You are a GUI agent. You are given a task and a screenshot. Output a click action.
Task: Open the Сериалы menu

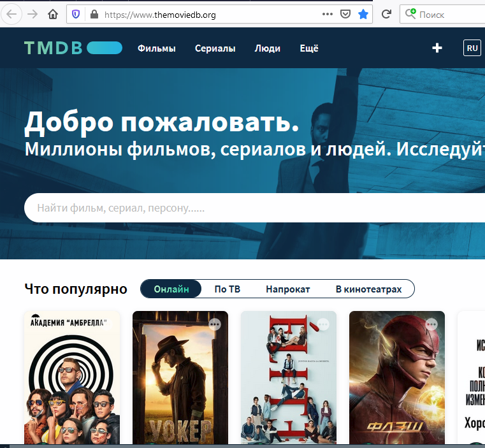(215, 48)
